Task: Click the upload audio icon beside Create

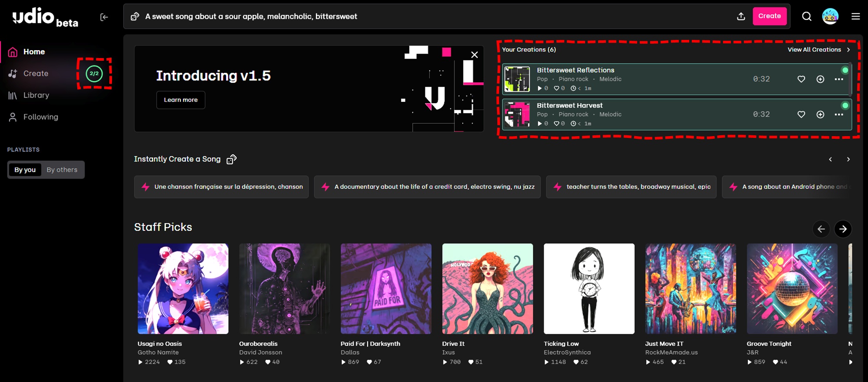Action: tap(741, 16)
